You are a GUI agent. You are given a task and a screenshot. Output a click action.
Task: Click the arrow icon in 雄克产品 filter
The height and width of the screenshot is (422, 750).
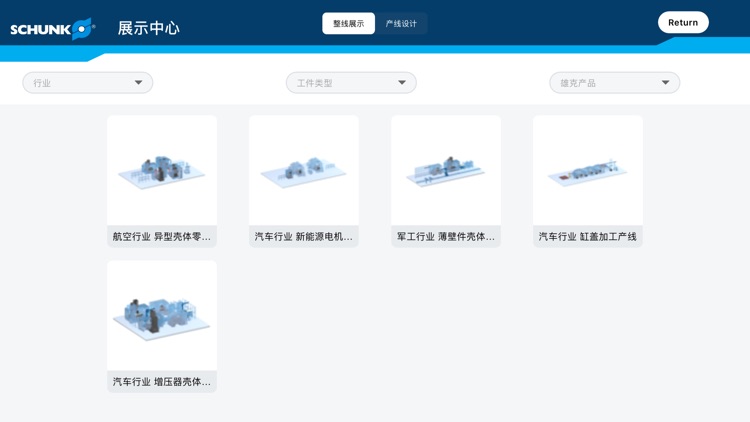coord(665,83)
